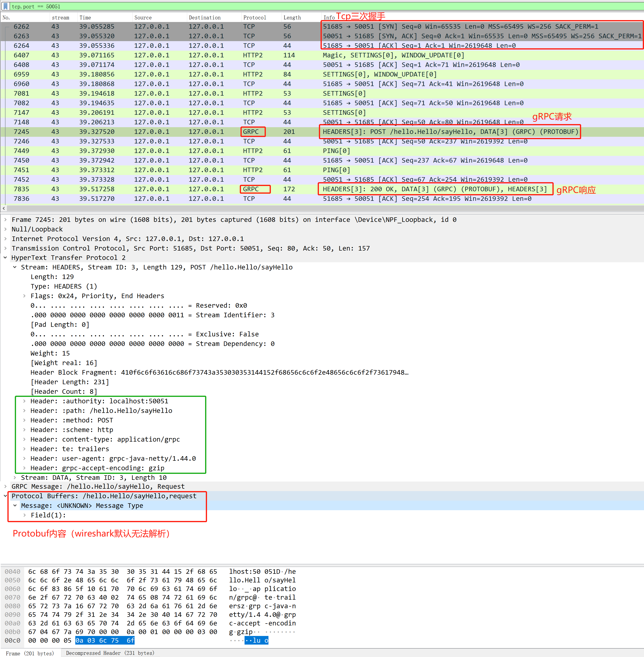644x657 pixels.
Task: Expand the Stream DATA Length 10 node
Action: 15,478
